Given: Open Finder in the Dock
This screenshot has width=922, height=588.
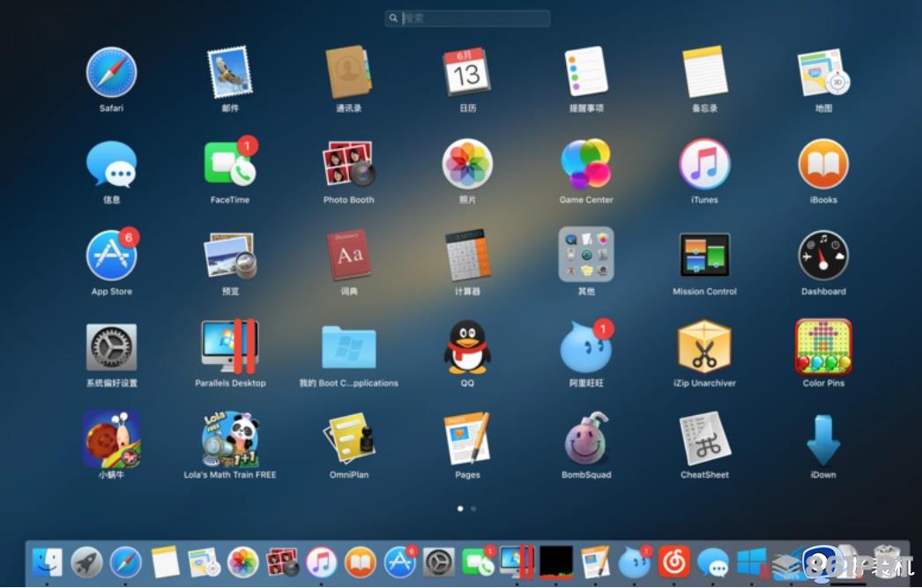Looking at the screenshot, I should click(48, 562).
